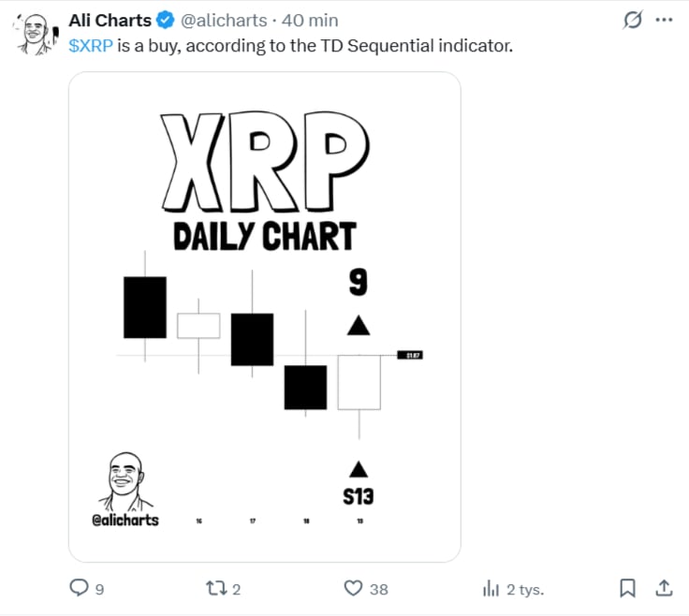The height and width of the screenshot is (616, 689).
Task: Like the tweet with the heart icon
Action: coord(353,589)
